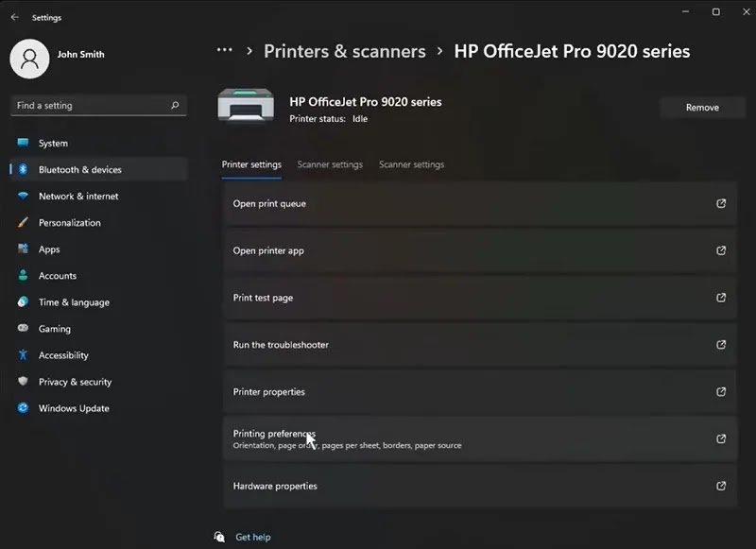Click external-link icon for Run the troubleshooter
Image resolution: width=756 pixels, height=549 pixels.
tap(721, 345)
